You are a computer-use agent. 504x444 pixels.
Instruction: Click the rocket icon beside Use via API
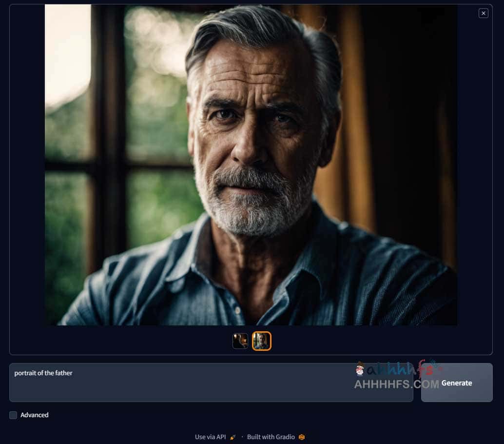click(x=233, y=437)
